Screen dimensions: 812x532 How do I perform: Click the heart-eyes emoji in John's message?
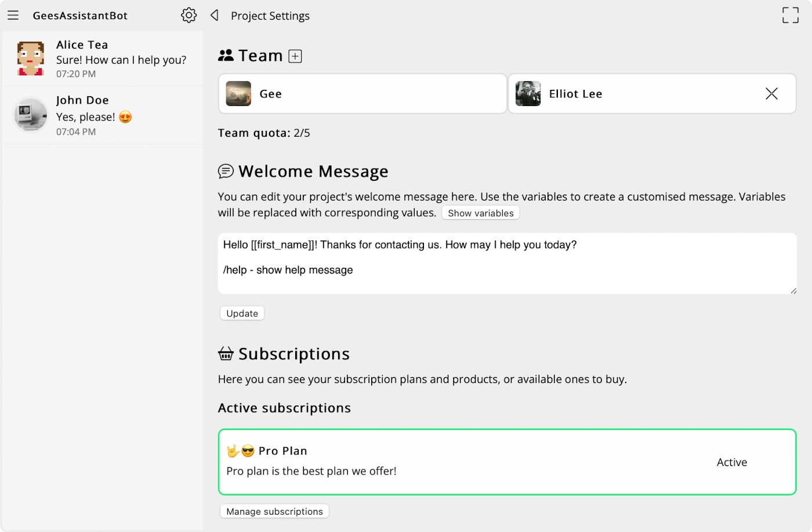point(125,117)
